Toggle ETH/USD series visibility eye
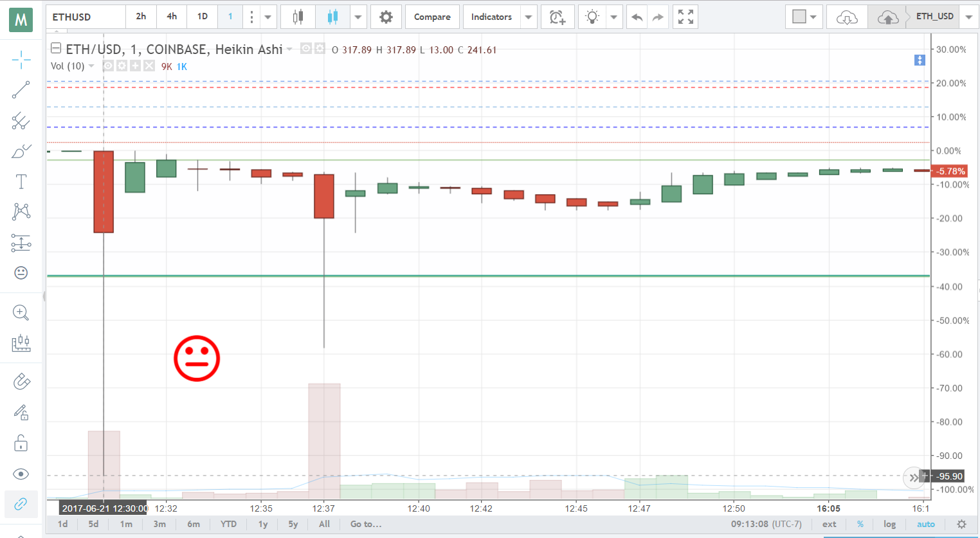 (306, 48)
